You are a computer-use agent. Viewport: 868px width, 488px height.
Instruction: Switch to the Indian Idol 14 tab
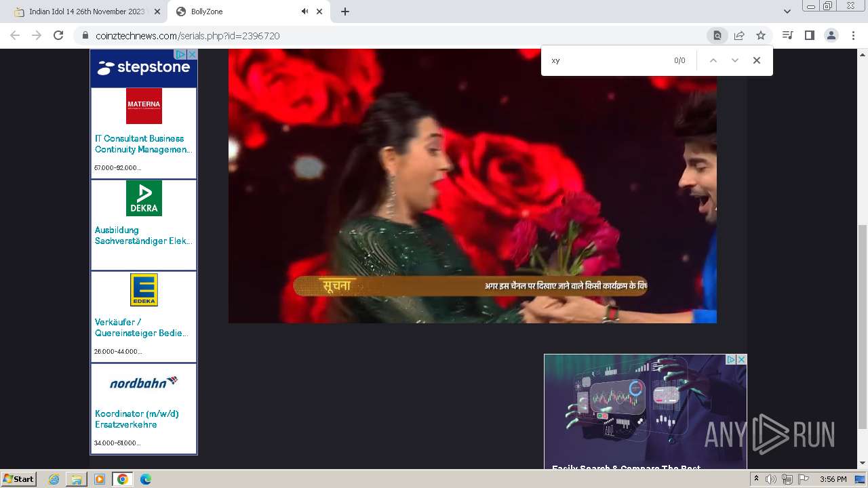coord(87,12)
